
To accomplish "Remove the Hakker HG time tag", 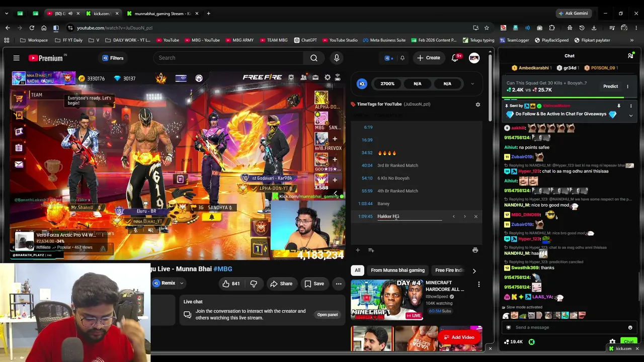I will (x=475, y=217).
